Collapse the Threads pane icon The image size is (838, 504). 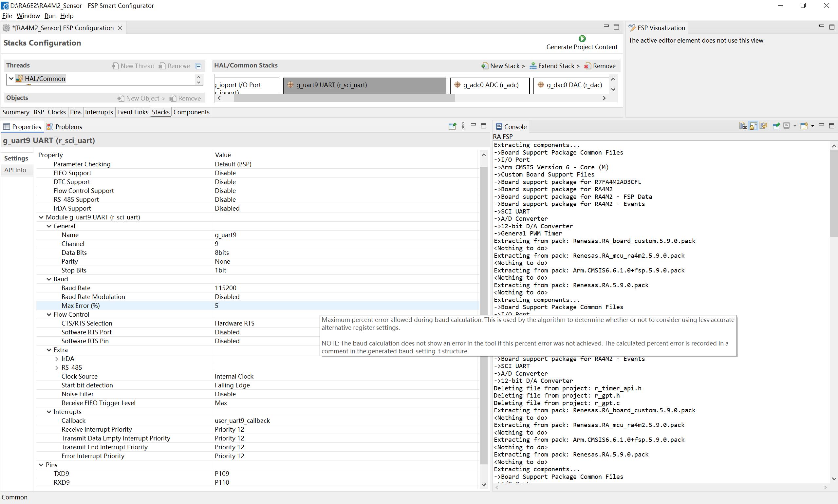198,66
